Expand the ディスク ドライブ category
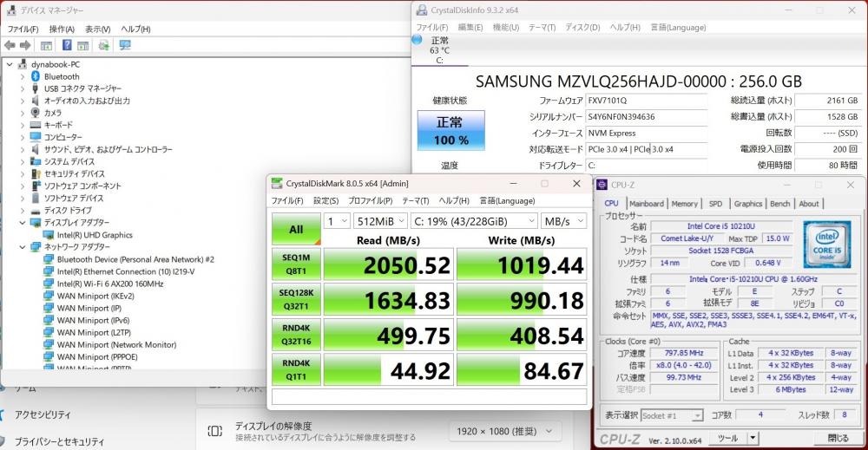This screenshot has width=868, height=450. pos(23,210)
